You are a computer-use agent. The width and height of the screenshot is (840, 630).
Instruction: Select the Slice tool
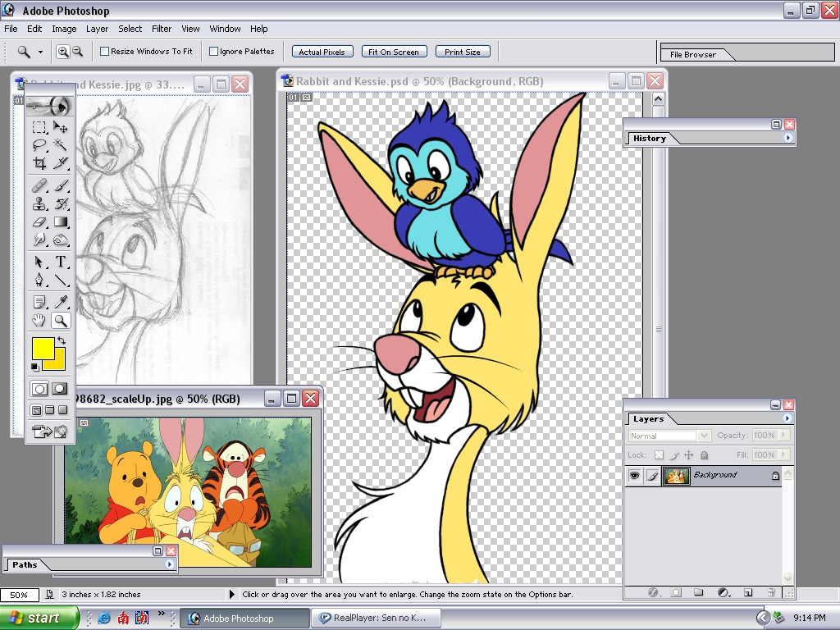[61, 162]
